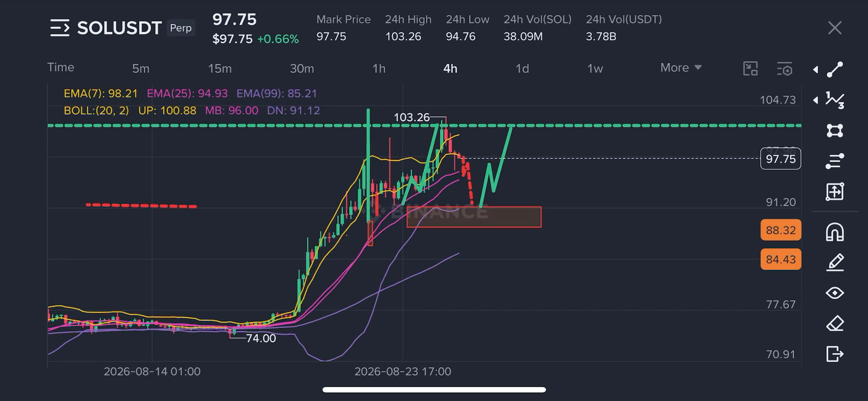This screenshot has height=401, width=868.
Task: Tap the 88.32 orange price tag
Action: (x=781, y=230)
